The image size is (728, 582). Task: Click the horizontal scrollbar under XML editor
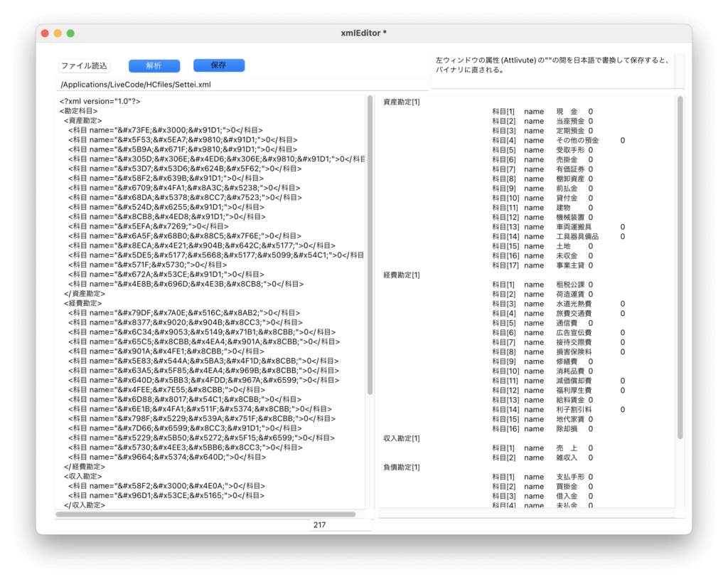(206, 514)
